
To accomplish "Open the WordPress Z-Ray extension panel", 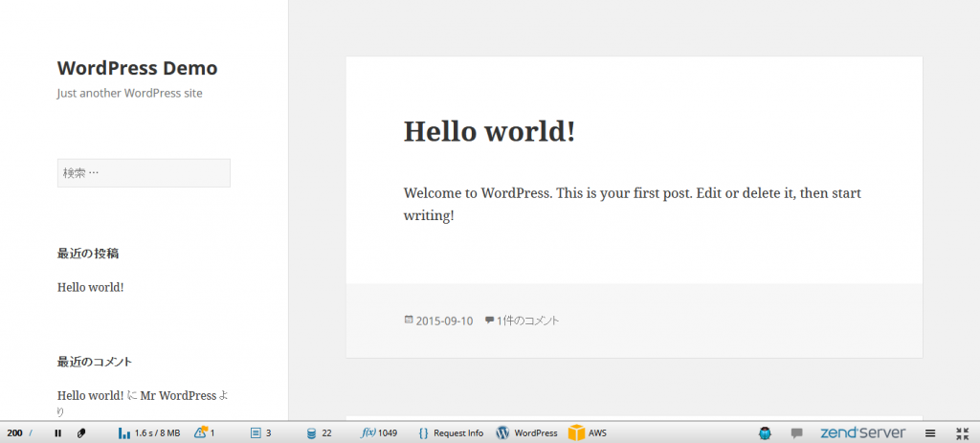I will point(526,433).
